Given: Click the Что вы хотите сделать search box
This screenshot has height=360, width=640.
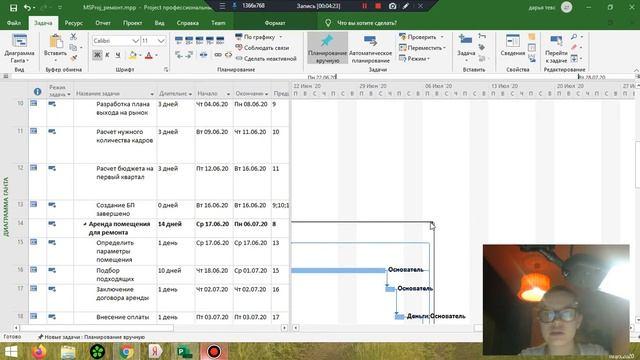Looking at the screenshot, I should click(x=366, y=23).
